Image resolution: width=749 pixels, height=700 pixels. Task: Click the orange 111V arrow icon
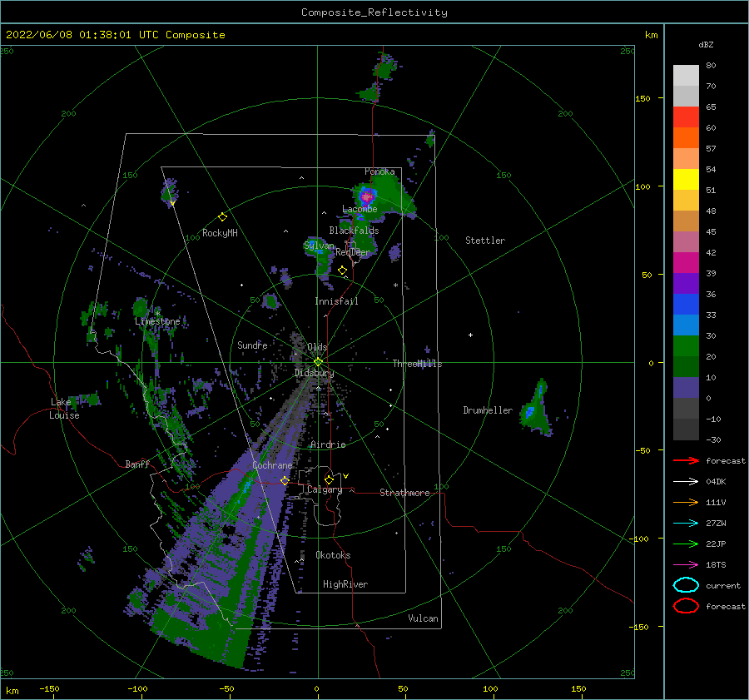[686, 502]
